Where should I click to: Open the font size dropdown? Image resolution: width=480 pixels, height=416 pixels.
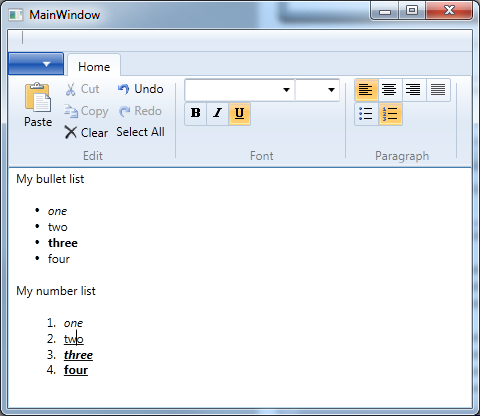coord(317,90)
